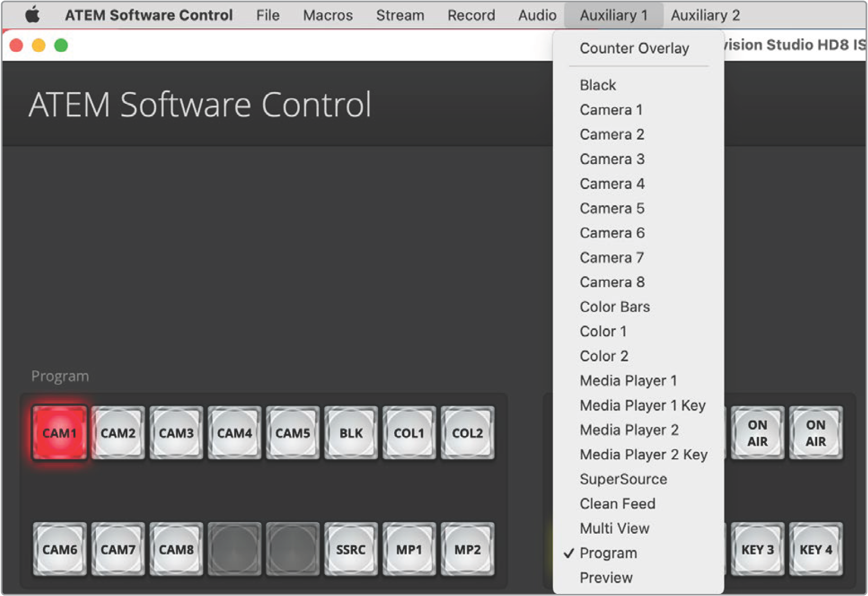868x596 pixels.
Task: Select Media Player 2 source
Action: 638,429
